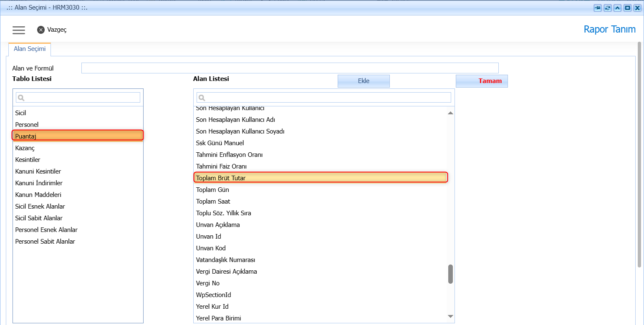Image resolution: width=644 pixels, height=325 pixels.
Task: Select Personel in the table list
Action: [x=78, y=125]
